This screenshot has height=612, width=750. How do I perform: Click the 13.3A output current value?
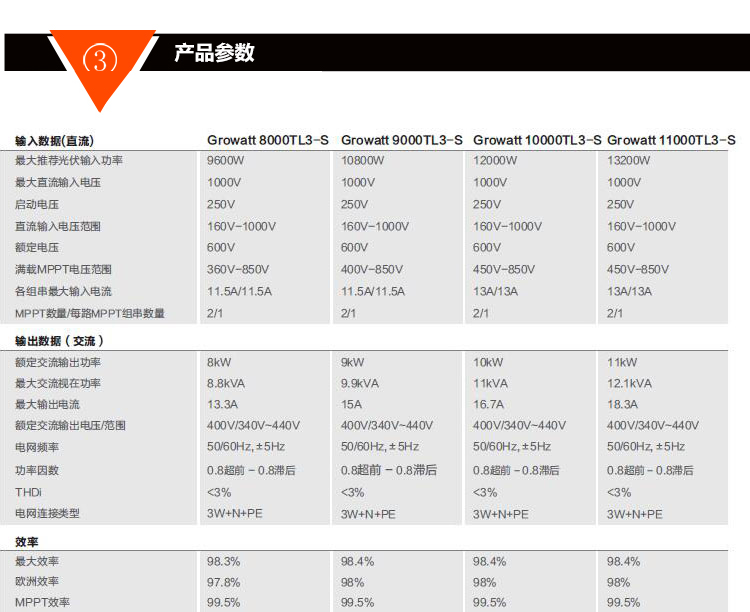[x=222, y=404]
